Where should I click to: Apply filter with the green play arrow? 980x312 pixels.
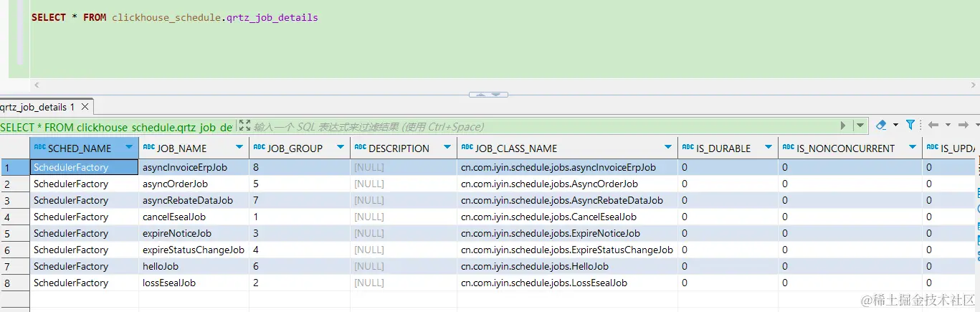(x=844, y=126)
